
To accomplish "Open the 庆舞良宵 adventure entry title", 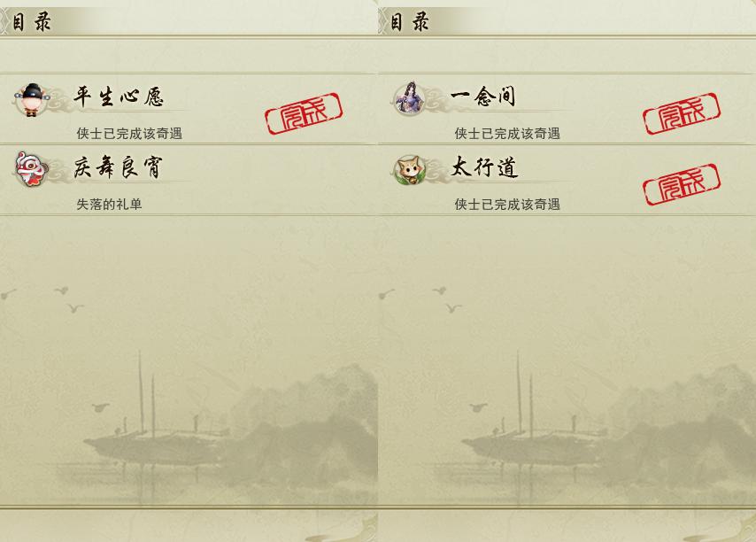I will click(x=118, y=166).
